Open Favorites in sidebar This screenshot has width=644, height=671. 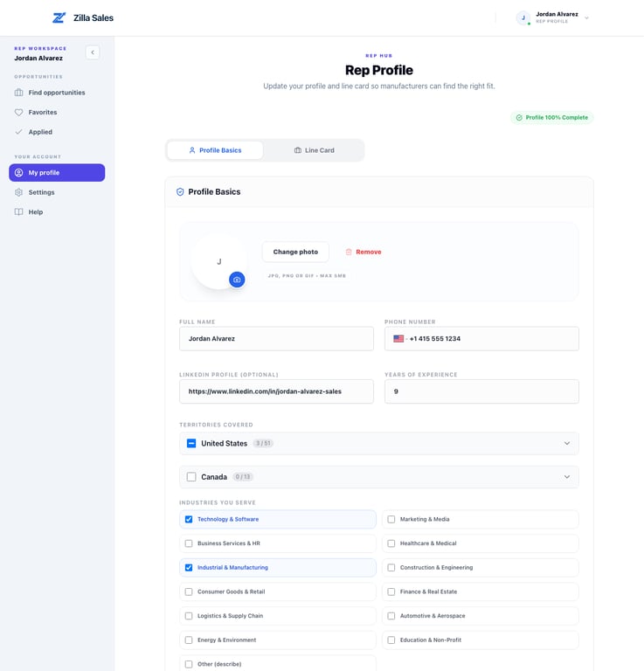tap(57, 112)
